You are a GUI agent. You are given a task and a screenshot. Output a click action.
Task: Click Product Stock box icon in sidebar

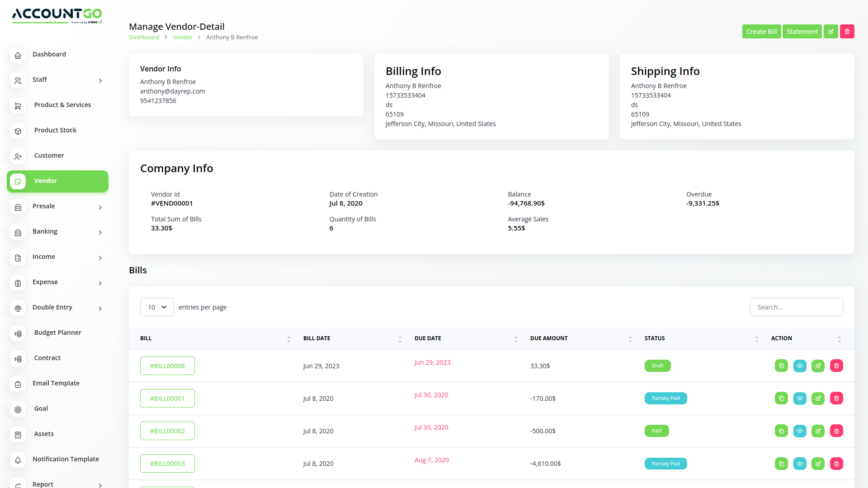coord(18,131)
